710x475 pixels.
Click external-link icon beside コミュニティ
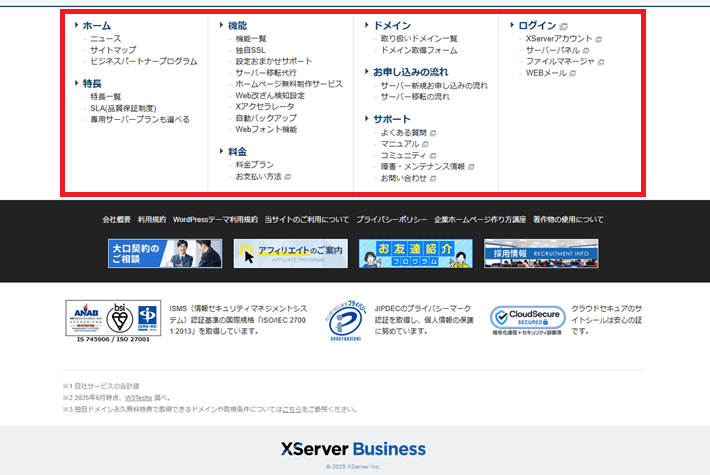tap(433, 156)
